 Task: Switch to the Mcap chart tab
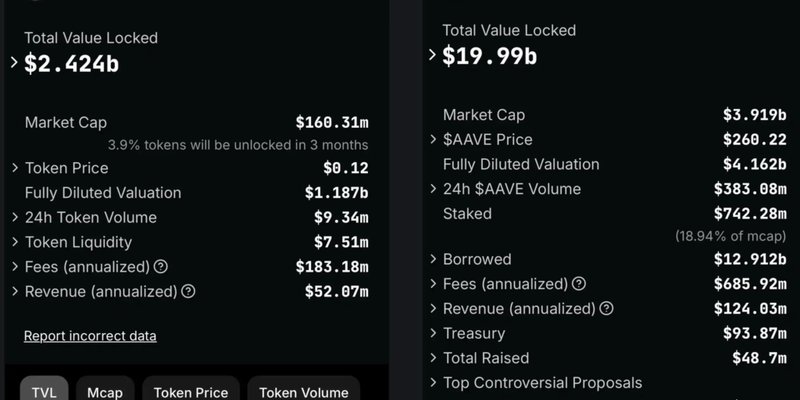coord(105,389)
